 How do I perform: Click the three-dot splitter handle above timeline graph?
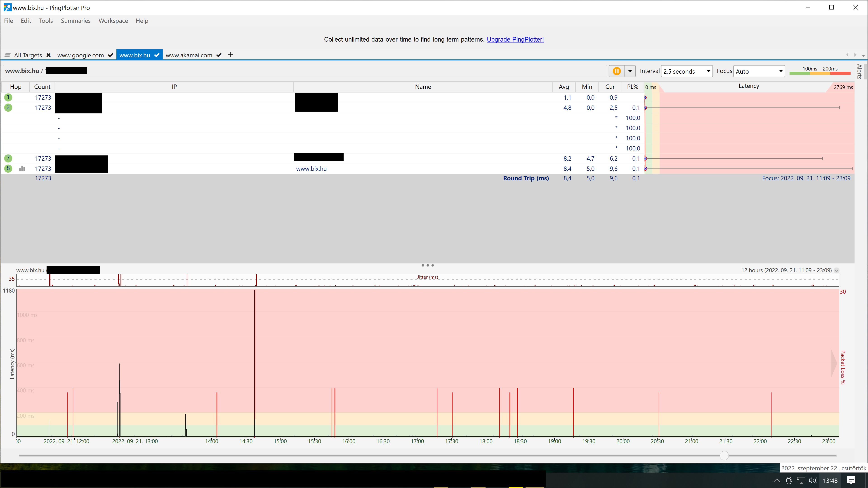pyautogui.click(x=428, y=265)
